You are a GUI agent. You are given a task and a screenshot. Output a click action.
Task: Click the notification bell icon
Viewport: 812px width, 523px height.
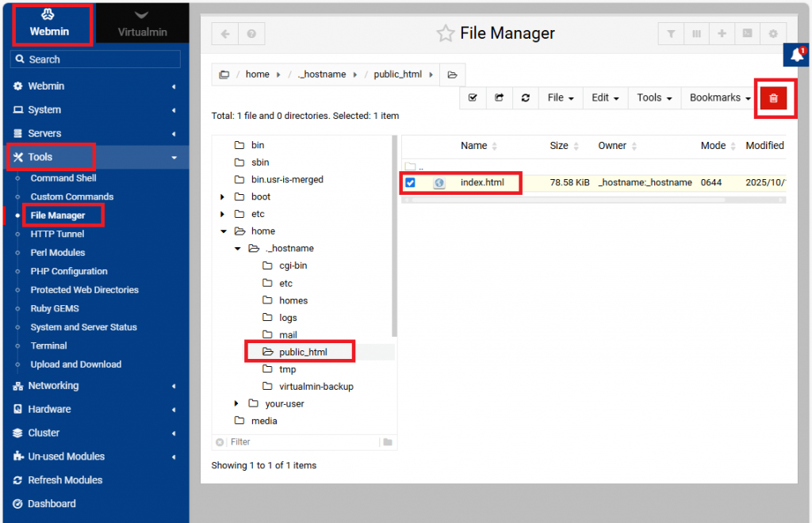point(798,55)
